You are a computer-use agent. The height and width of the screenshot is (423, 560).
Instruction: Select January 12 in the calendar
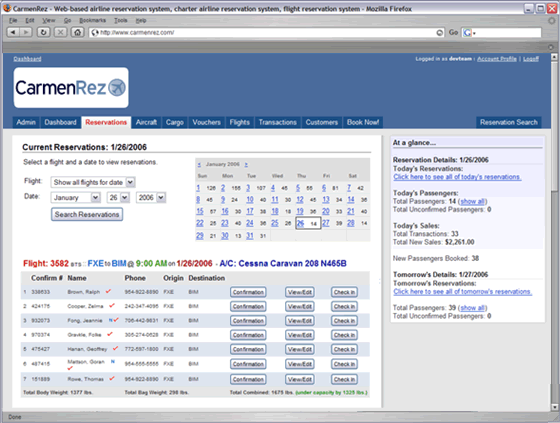pyautogui.click(x=300, y=199)
